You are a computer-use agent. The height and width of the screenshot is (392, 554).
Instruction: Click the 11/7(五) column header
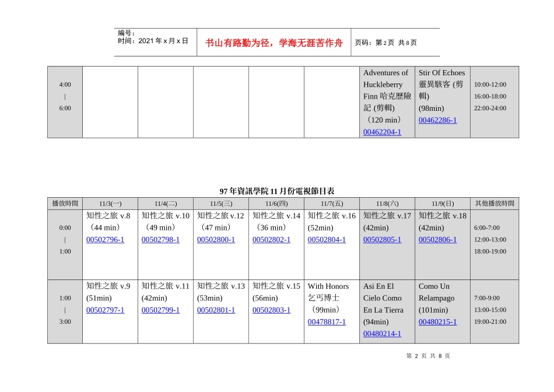click(332, 204)
